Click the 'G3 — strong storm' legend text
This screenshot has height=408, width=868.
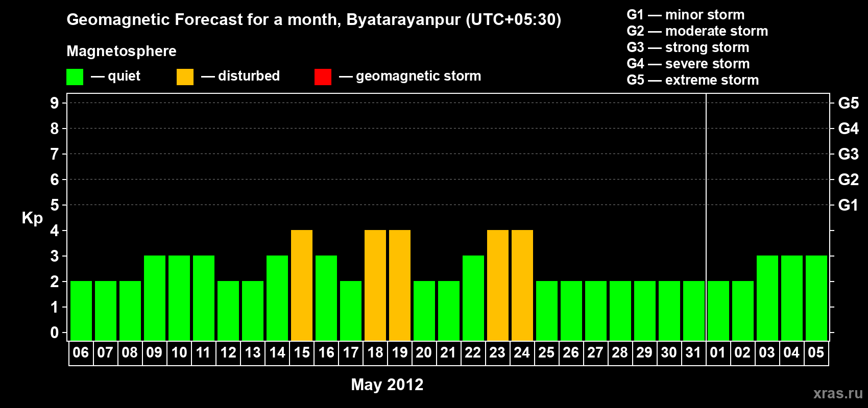(x=688, y=47)
